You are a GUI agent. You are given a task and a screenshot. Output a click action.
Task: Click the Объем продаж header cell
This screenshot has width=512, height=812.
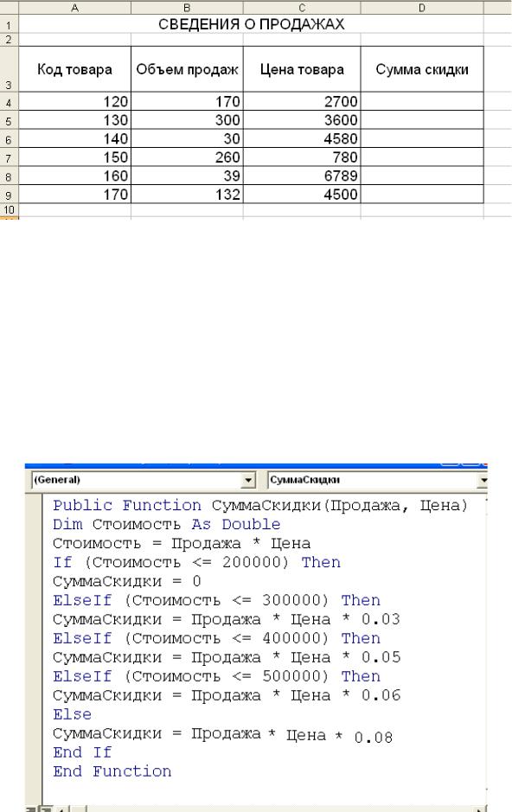click(x=187, y=69)
